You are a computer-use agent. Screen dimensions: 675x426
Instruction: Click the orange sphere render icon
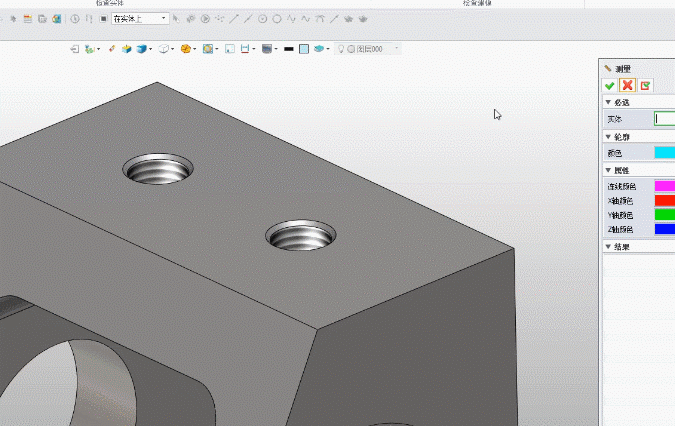(x=186, y=48)
